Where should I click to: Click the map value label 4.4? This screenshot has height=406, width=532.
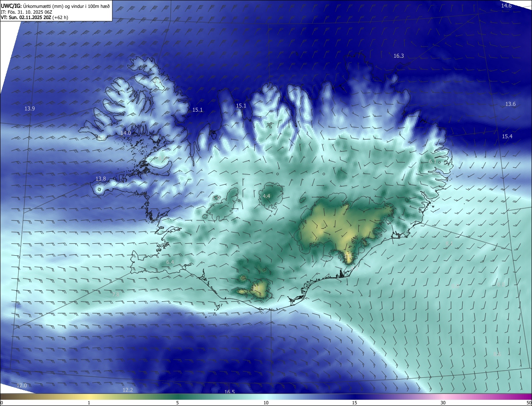tap(266, 196)
